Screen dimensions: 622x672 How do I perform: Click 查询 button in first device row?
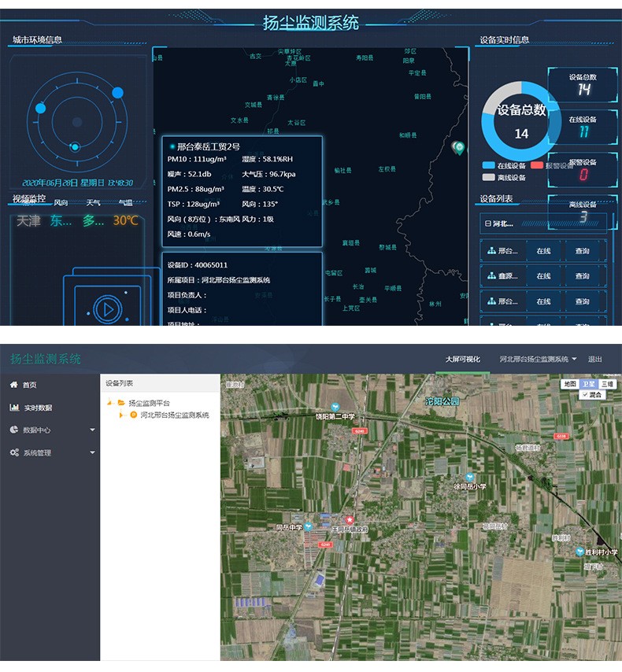coord(582,251)
